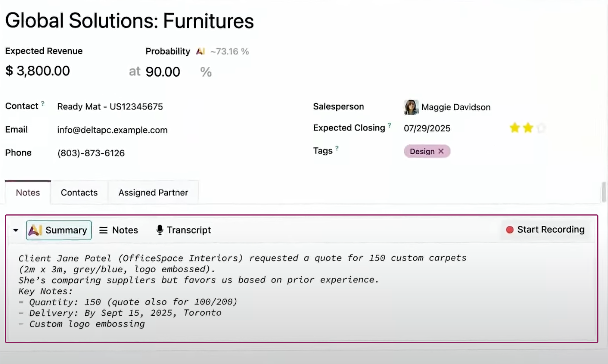Click the vertical scrollbar handle
Screen dimensions: 608x364
coord(604,192)
